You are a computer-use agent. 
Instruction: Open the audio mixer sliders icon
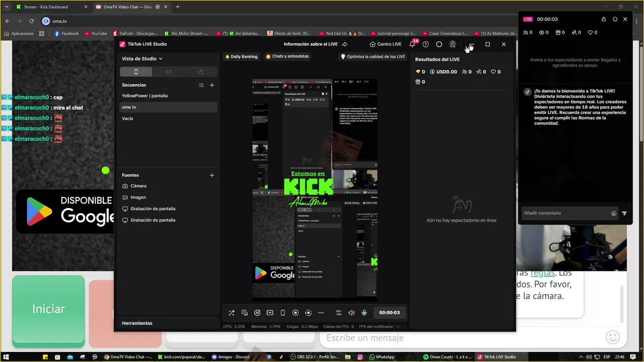339,313
